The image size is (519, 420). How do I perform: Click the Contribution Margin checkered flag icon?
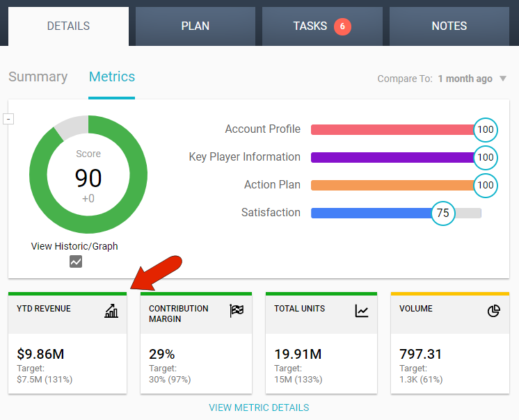tap(237, 311)
